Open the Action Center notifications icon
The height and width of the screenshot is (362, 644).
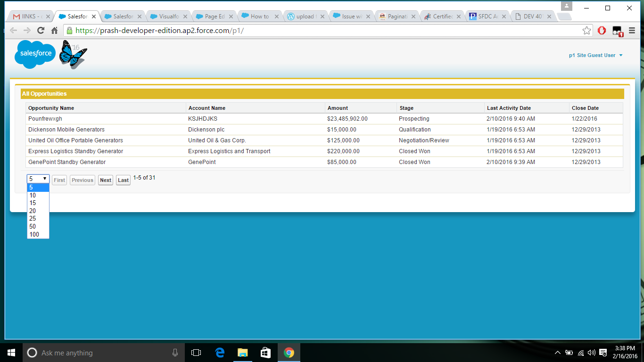tap(603, 353)
